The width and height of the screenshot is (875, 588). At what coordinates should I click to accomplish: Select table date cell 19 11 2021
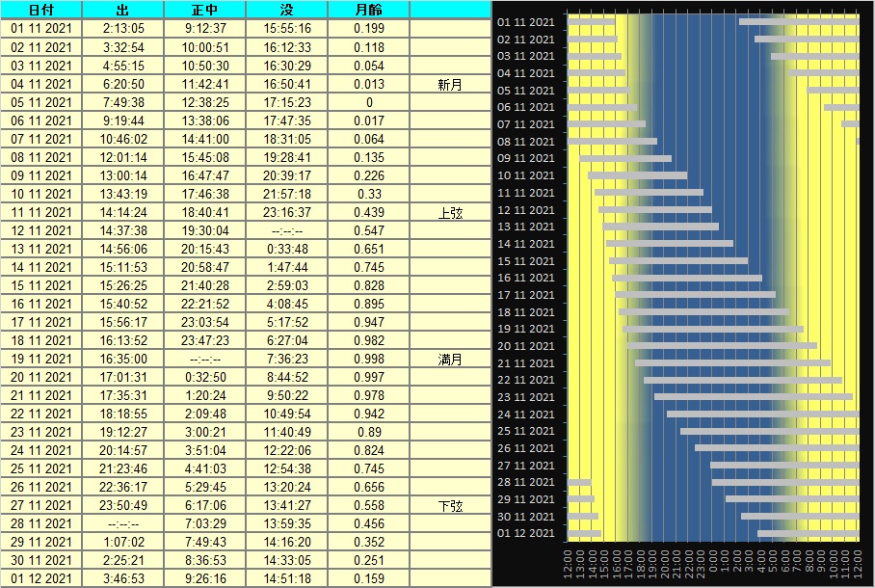pos(41,359)
